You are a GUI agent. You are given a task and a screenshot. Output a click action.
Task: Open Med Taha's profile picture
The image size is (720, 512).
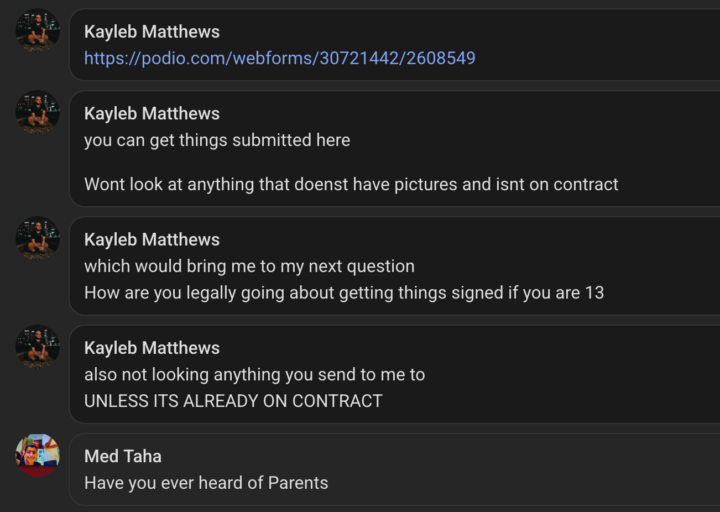[38, 455]
